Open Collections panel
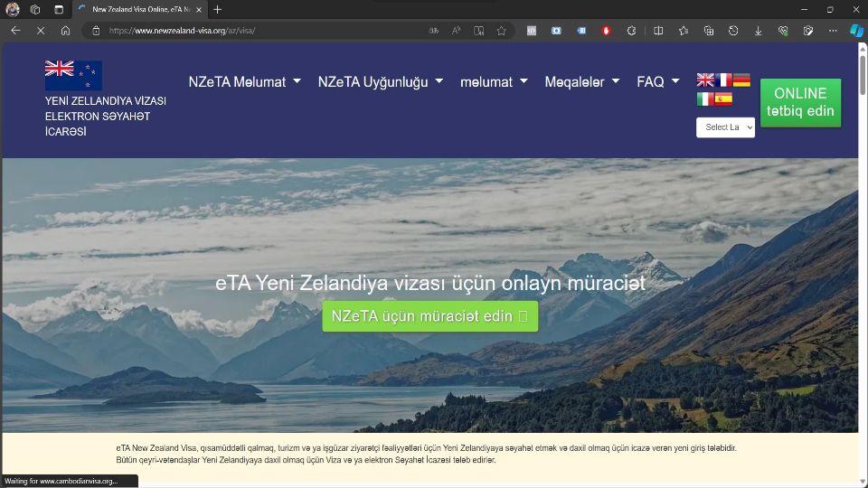The height and width of the screenshot is (488, 868). tap(709, 31)
